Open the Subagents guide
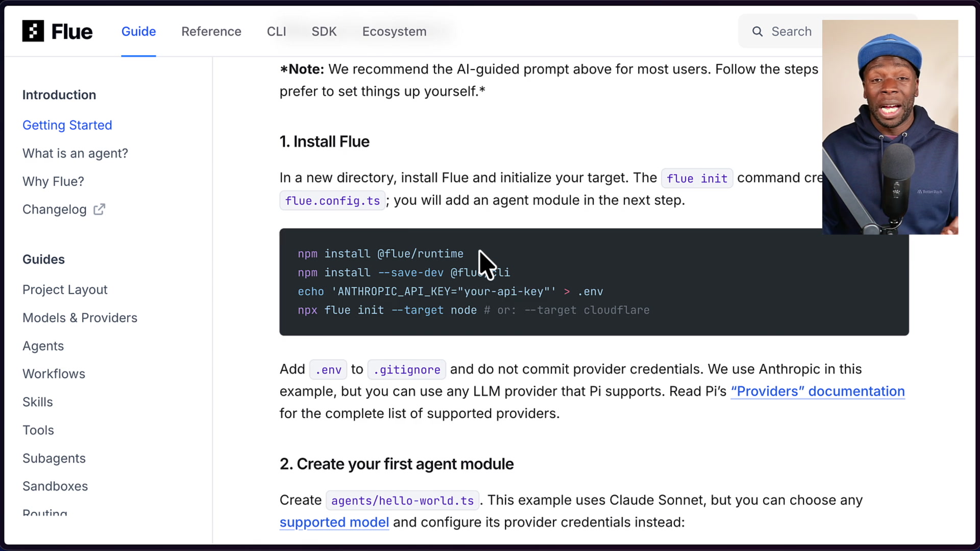This screenshot has width=980, height=551. pyautogui.click(x=54, y=458)
